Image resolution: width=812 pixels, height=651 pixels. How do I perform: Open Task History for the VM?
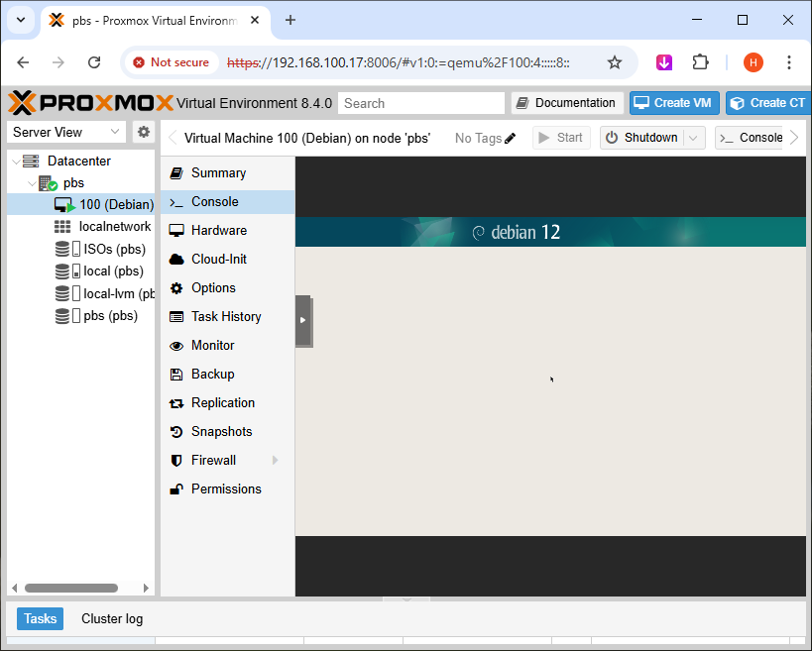coord(227,317)
